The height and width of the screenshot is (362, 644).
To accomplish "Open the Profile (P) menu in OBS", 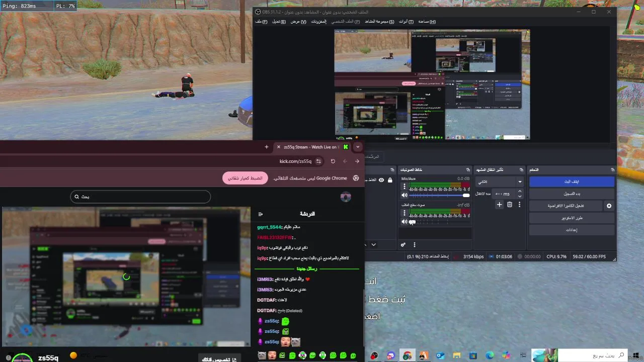I will (346, 22).
